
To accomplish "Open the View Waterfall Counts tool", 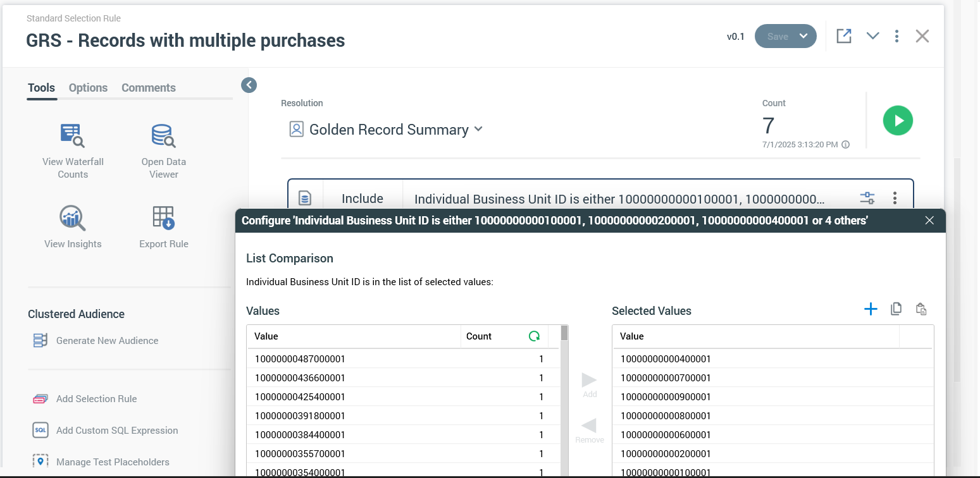I will pyautogui.click(x=73, y=135).
